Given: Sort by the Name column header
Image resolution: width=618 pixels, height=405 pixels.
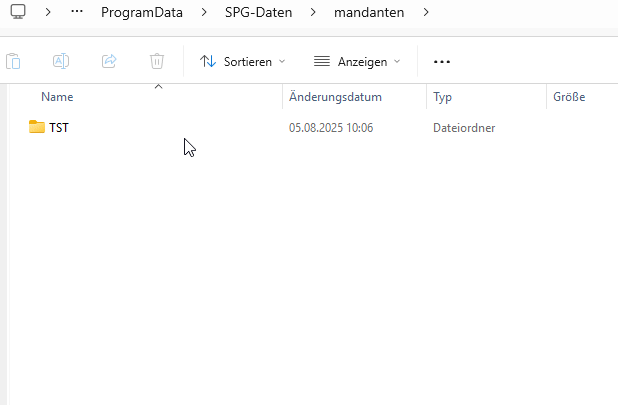Looking at the screenshot, I should 57,97.
